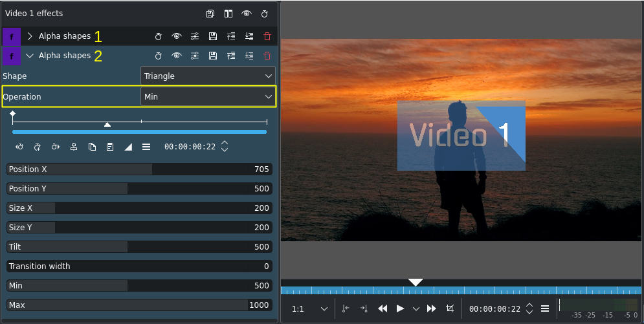Select the Alpha shapes 2 effect thumbnail

click(x=12, y=56)
